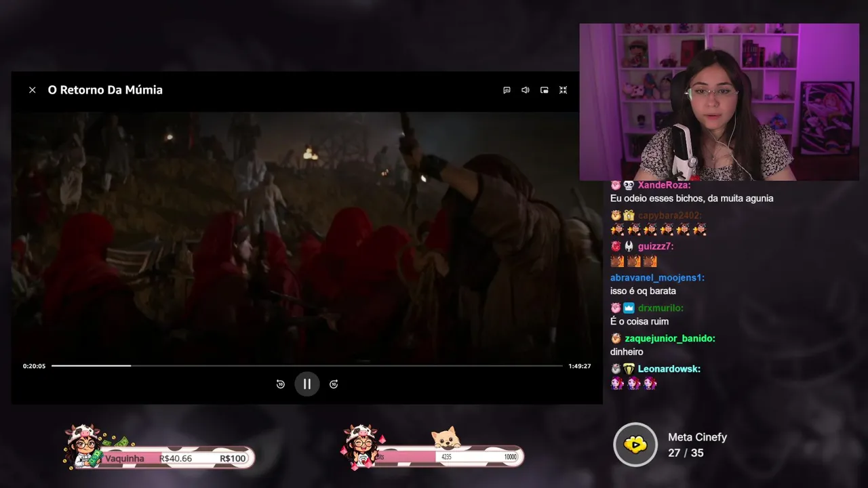This screenshot has height=488, width=868.
Task: Click the Meta Cinefy label
Action: point(697,437)
